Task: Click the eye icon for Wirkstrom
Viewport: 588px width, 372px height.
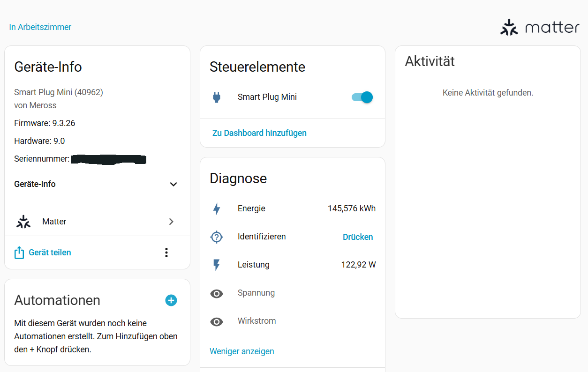Action: tap(216, 322)
